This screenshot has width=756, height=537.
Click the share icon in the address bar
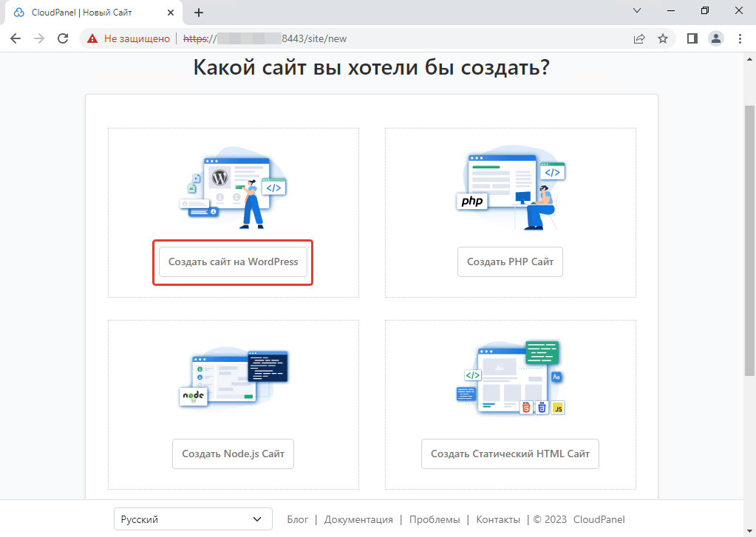(638, 38)
